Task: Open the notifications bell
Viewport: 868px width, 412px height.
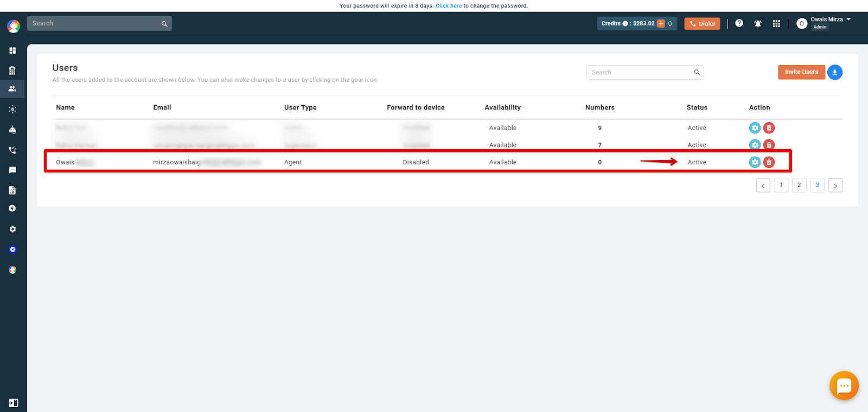Action: (x=758, y=23)
